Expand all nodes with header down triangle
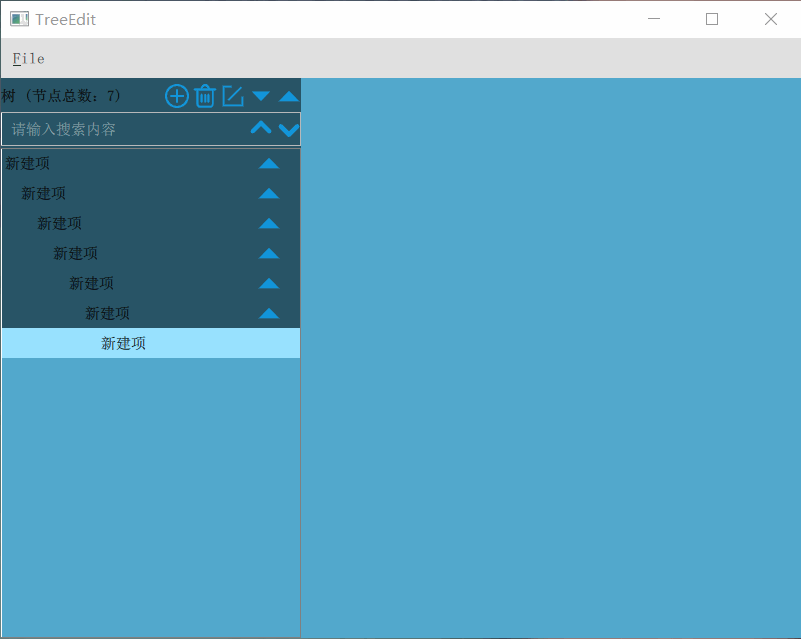801x639 pixels. pyautogui.click(x=261, y=96)
